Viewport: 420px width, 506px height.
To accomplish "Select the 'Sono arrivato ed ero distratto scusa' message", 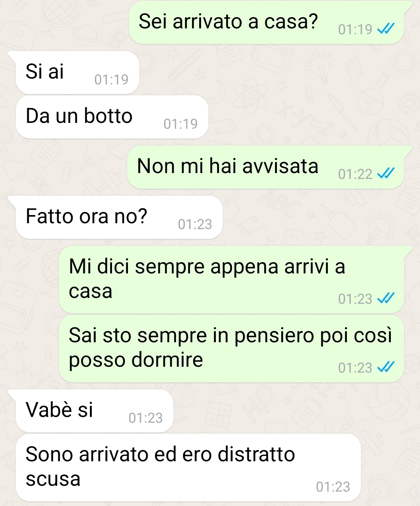I will click(x=188, y=467).
